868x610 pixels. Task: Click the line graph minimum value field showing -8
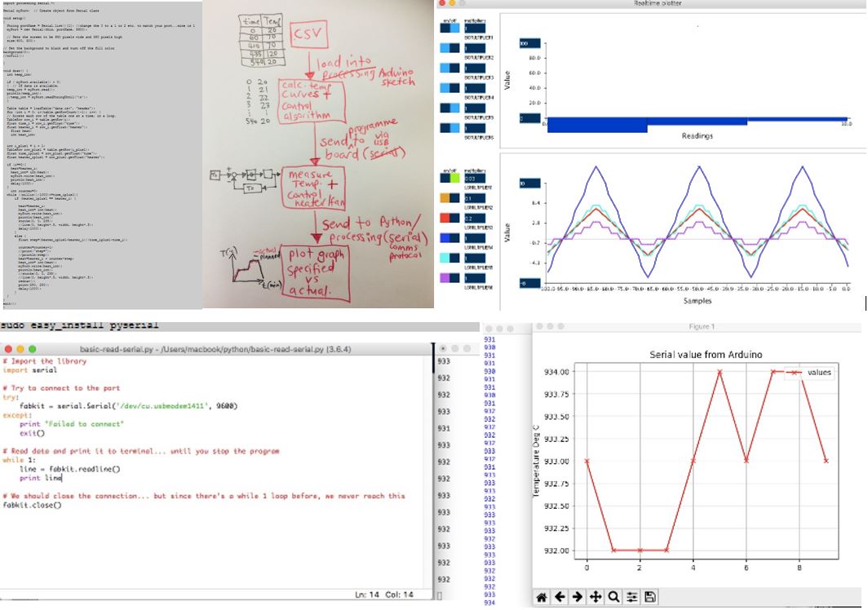[529, 284]
